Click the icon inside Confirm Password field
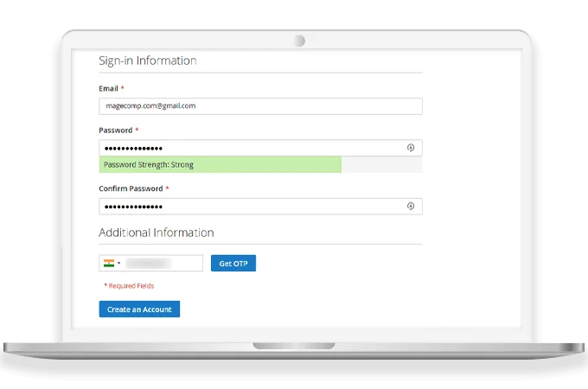This screenshot has height=389, width=588. (x=411, y=206)
